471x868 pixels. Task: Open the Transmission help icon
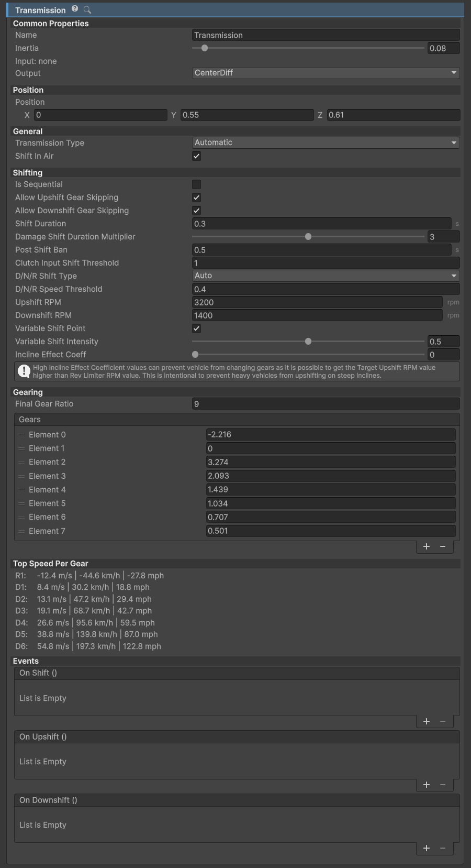pyautogui.click(x=75, y=9)
